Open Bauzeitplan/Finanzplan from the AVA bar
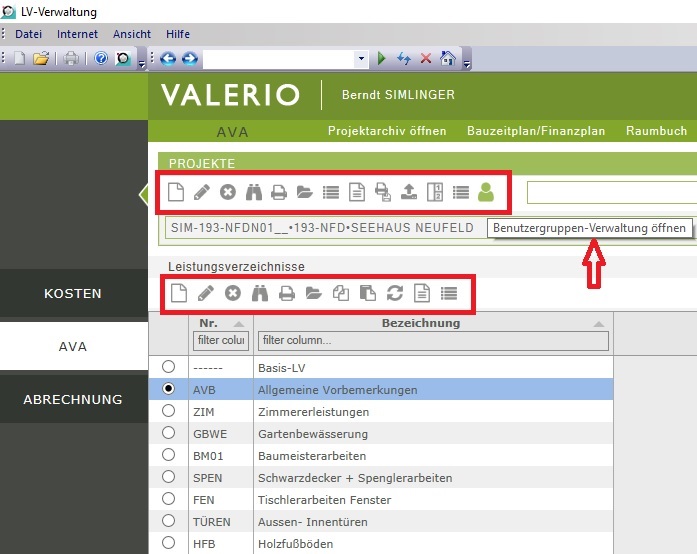 point(536,131)
